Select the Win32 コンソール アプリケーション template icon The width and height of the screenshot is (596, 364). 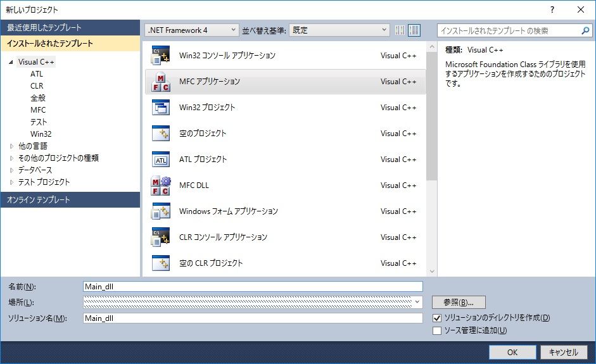tap(161, 56)
